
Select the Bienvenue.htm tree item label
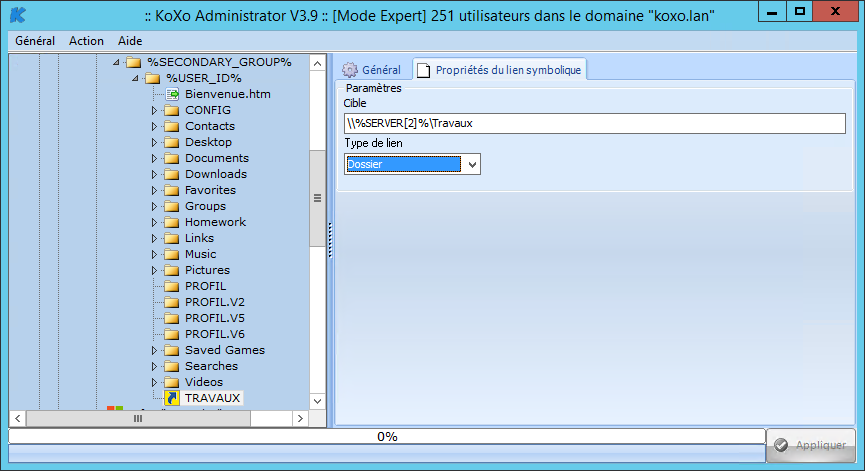(228, 94)
